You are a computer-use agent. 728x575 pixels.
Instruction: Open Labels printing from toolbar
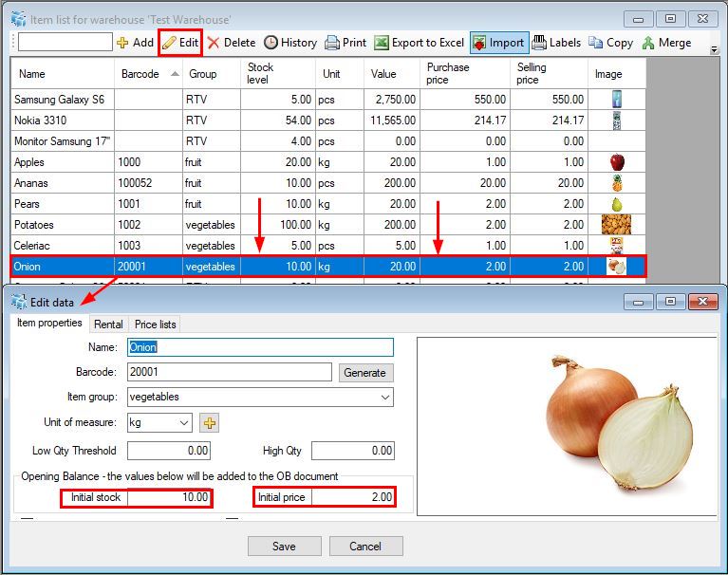[x=556, y=43]
